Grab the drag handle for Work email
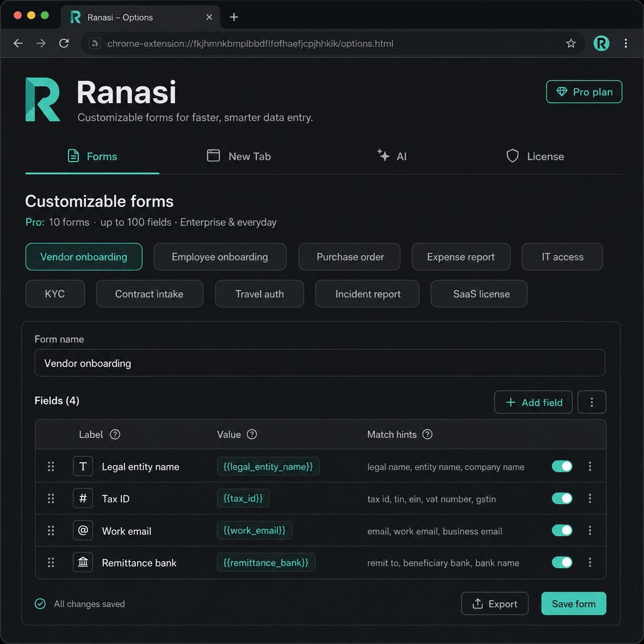 pos(51,530)
